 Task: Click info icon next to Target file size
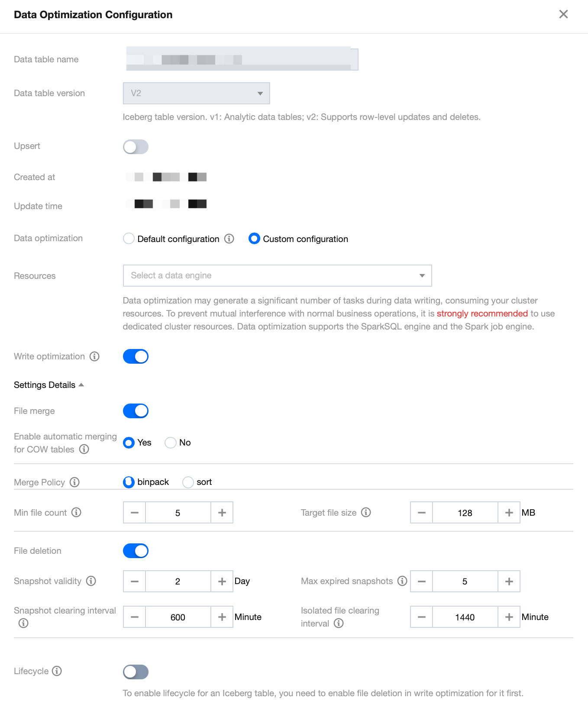(366, 513)
